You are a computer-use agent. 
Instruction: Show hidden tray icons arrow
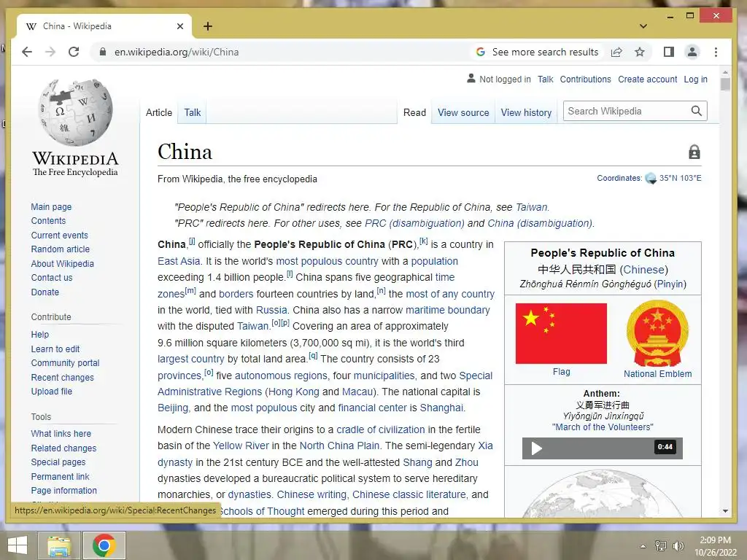[643, 546]
